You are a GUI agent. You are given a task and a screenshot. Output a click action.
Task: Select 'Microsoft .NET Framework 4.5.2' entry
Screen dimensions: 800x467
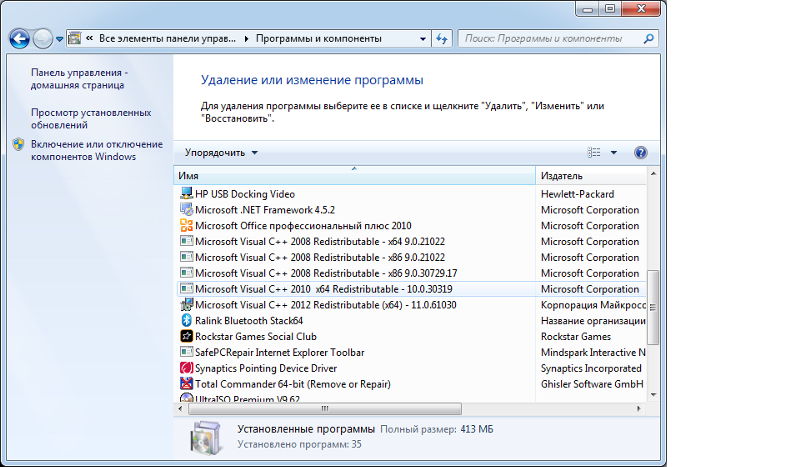tap(265, 210)
